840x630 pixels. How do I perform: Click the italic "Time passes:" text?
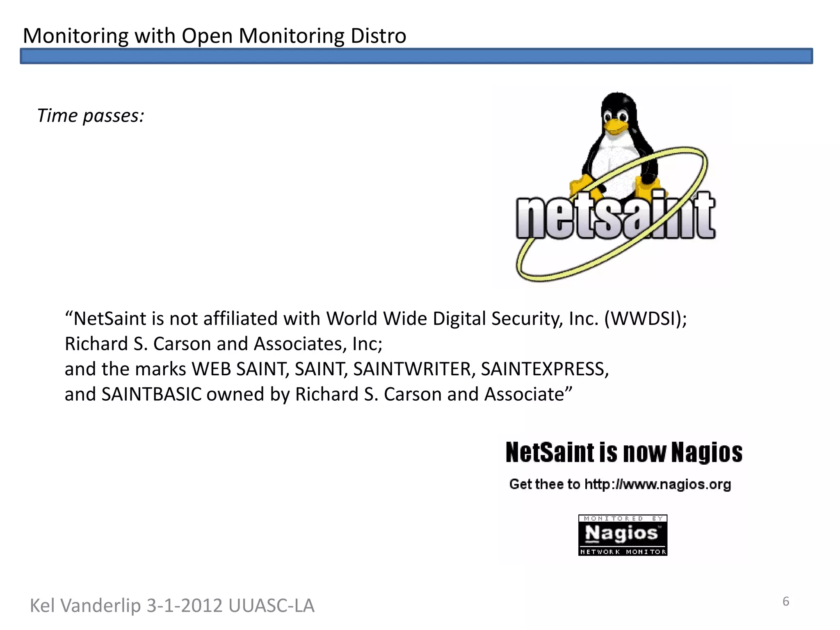pos(91,116)
